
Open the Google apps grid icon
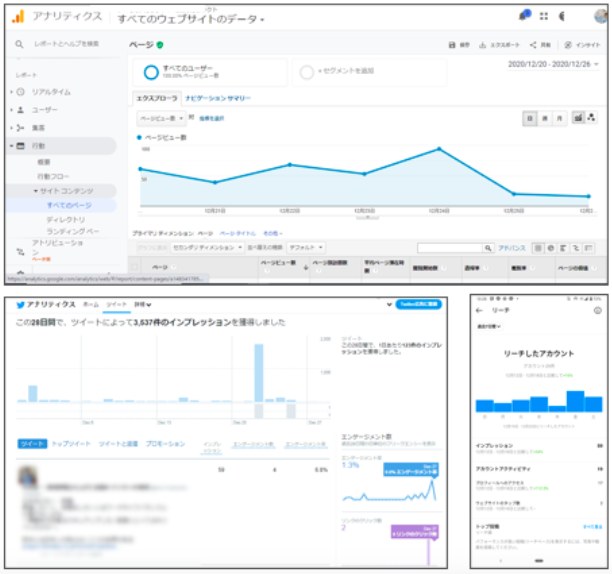[x=544, y=16]
